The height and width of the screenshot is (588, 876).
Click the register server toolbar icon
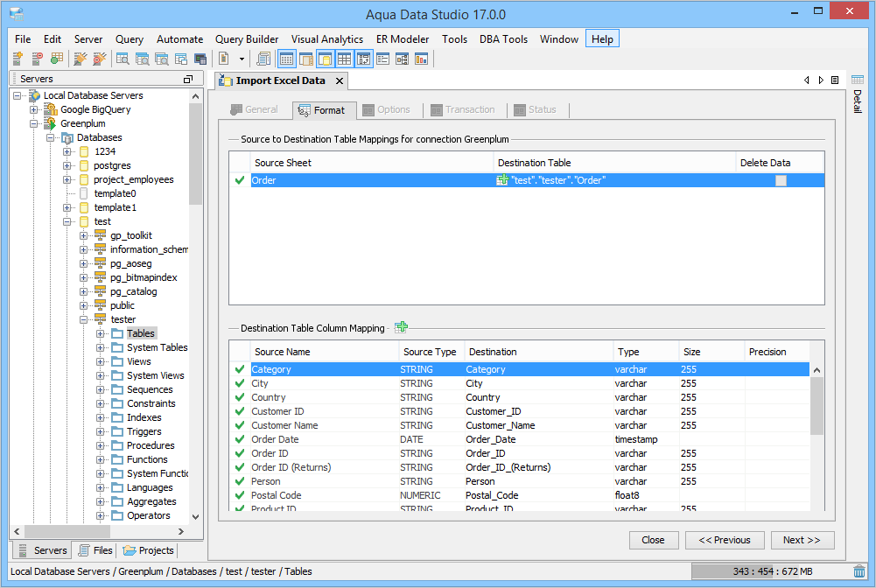pyautogui.click(x=18, y=58)
